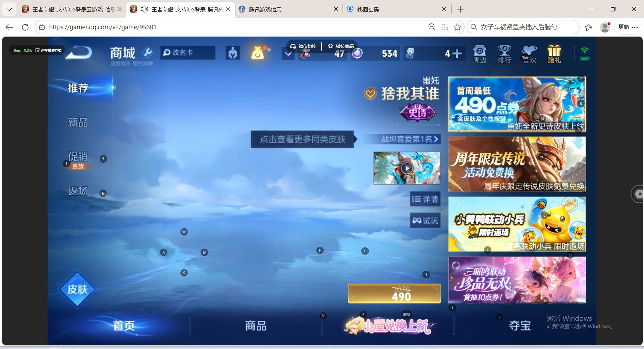Screen dimensions: 644x349
Task: Open the shop wrench settings icon
Action: 147,52
